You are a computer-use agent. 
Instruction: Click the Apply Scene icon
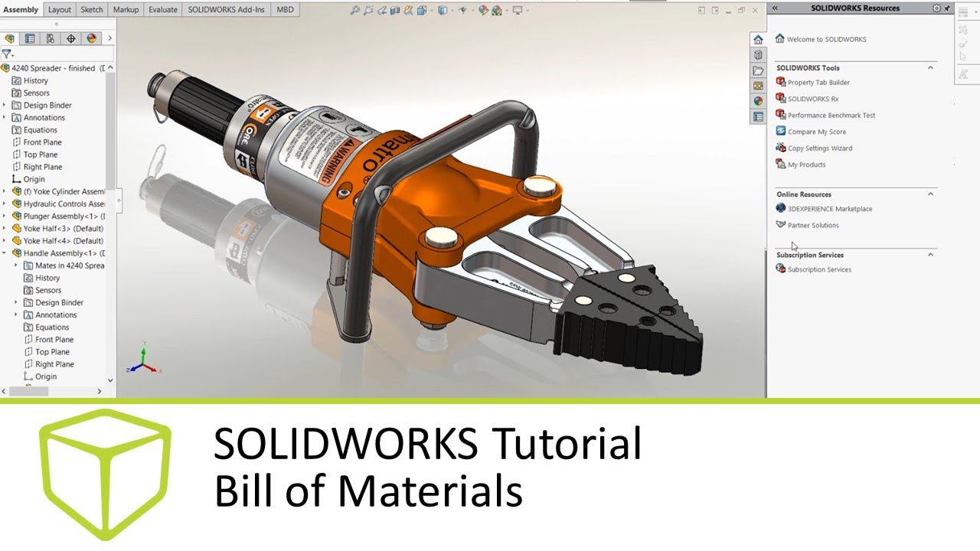pos(497,10)
